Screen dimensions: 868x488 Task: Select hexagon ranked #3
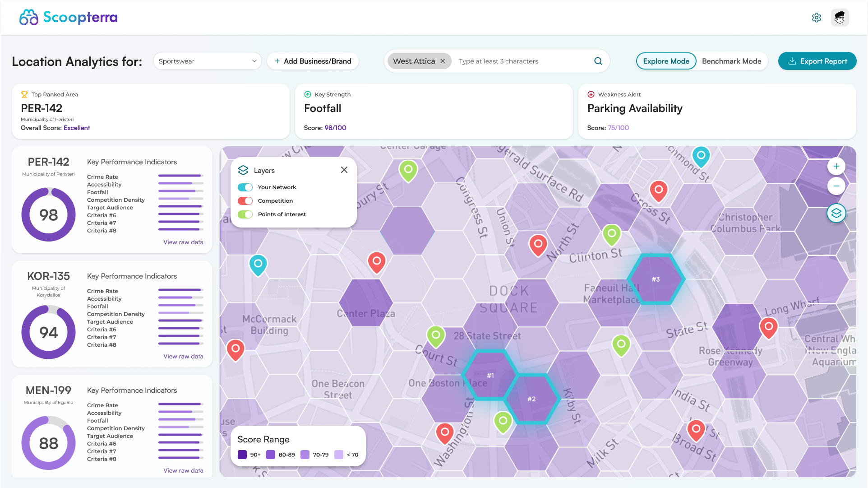[x=656, y=279]
